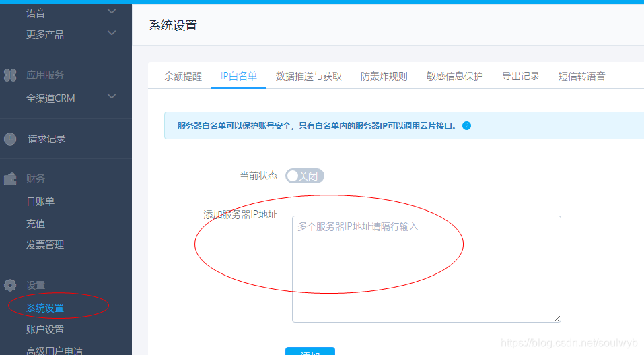This screenshot has height=355, width=644.
Task: Open 日账单 under 财务
Action: tap(40, 201)
